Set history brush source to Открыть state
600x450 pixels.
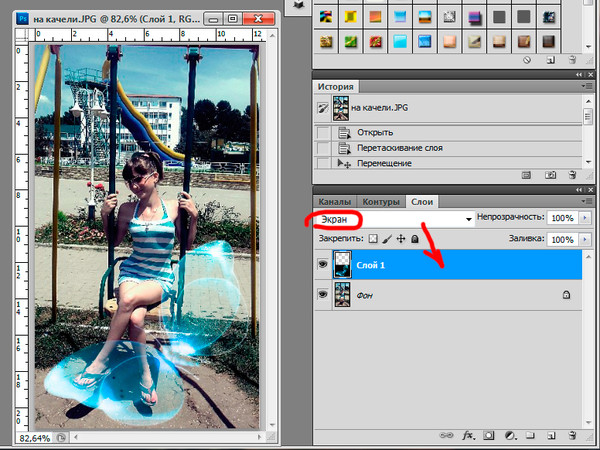(323, 133)
